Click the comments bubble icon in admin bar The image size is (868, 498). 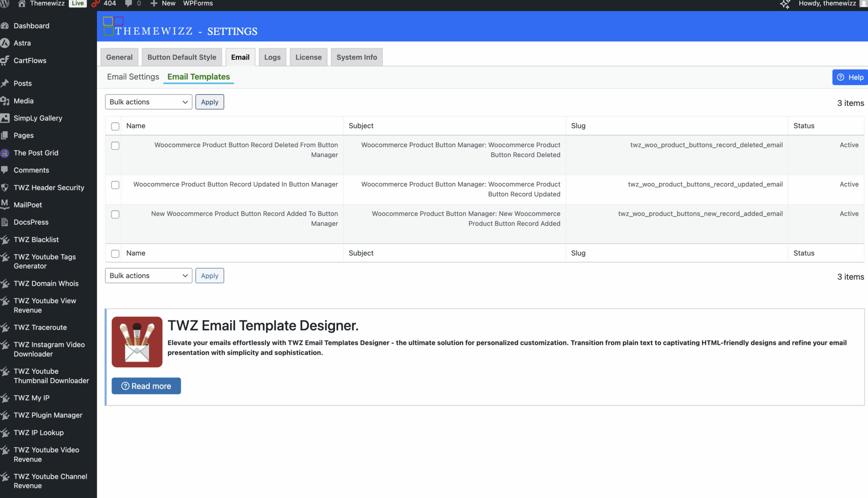click(129, 3)
